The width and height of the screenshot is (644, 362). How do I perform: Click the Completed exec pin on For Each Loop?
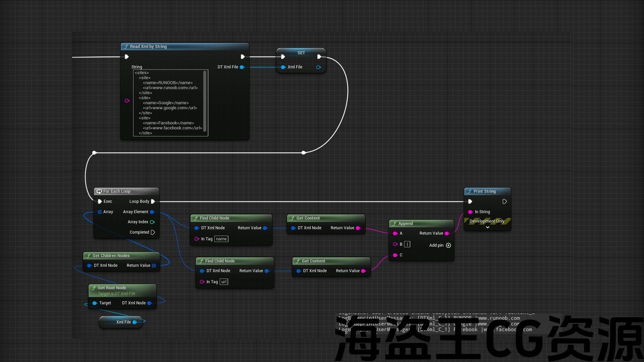pos(153,232)
